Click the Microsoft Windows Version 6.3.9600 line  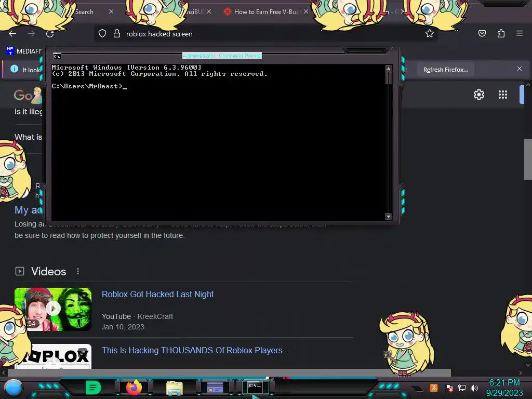127,68
